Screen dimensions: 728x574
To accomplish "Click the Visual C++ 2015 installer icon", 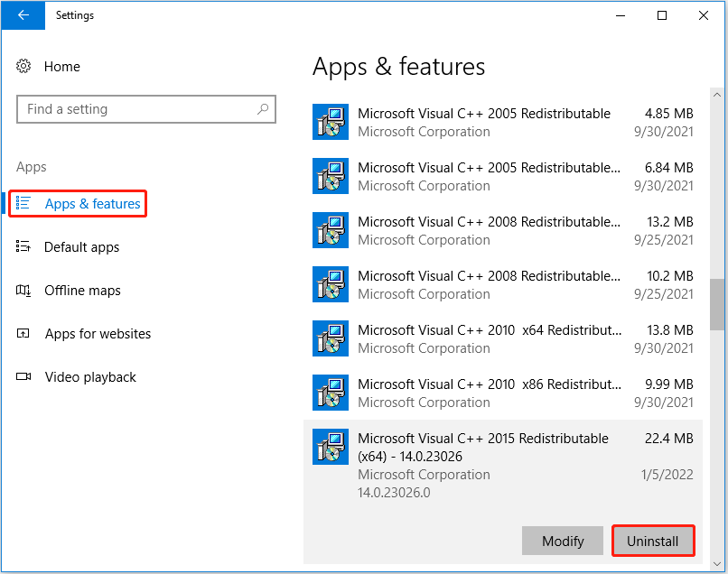I will tap(331, 447).
